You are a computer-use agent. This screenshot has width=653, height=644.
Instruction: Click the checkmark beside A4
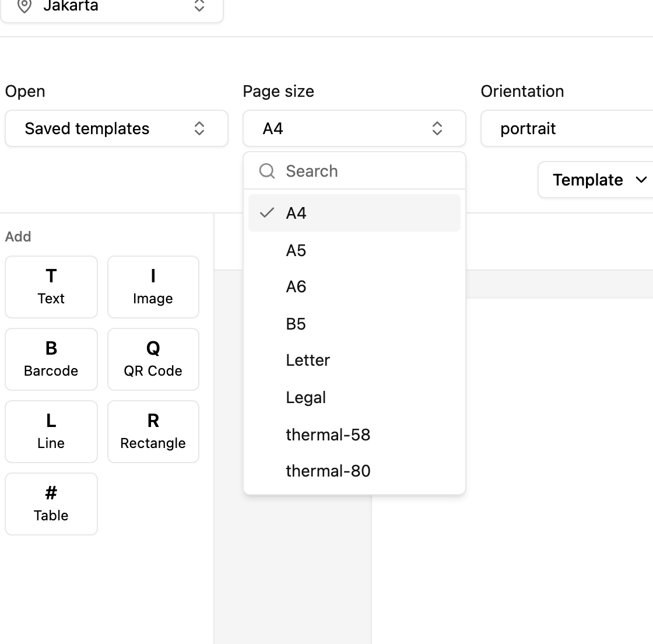click(266, 213)
